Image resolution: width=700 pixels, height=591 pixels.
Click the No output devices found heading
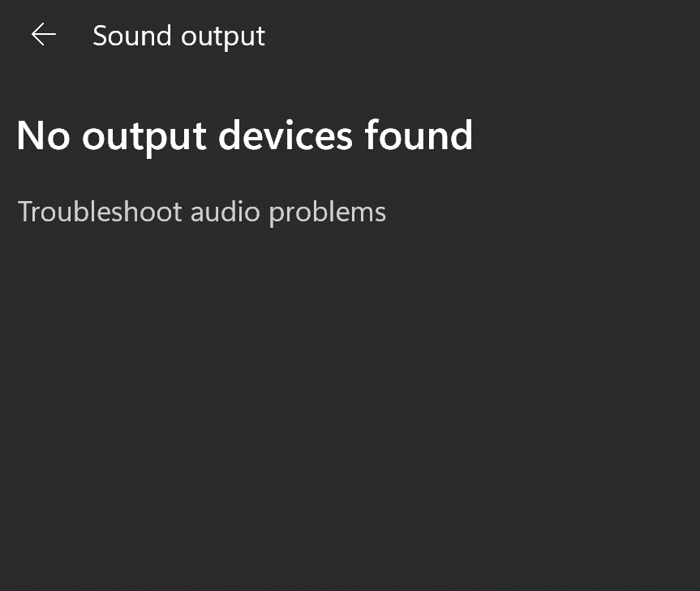[x=244, y=135]
